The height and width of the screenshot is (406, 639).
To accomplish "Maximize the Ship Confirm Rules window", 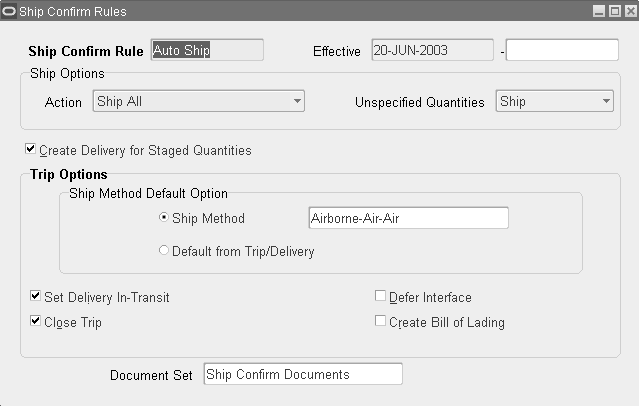I will [x=615, y=11].
